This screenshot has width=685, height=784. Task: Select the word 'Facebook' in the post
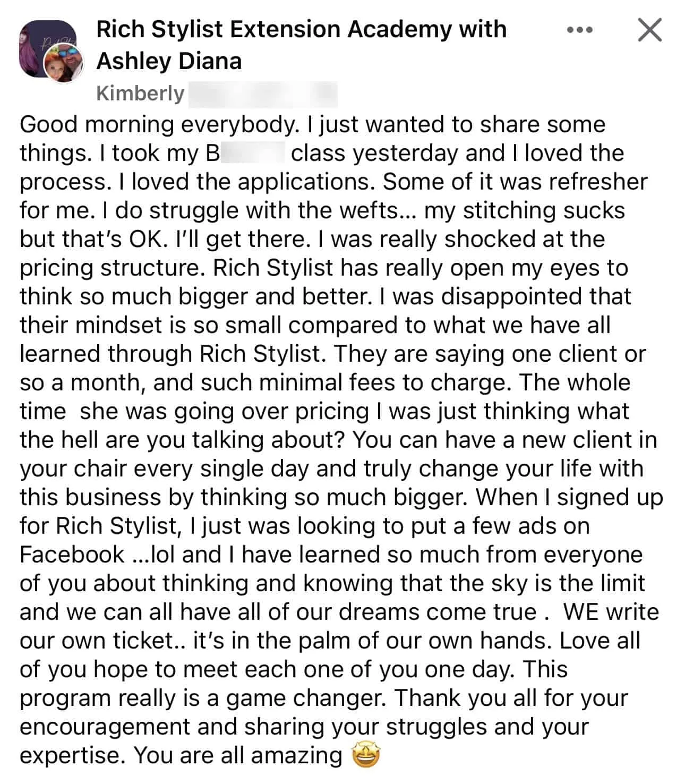(x=72, y=555)
